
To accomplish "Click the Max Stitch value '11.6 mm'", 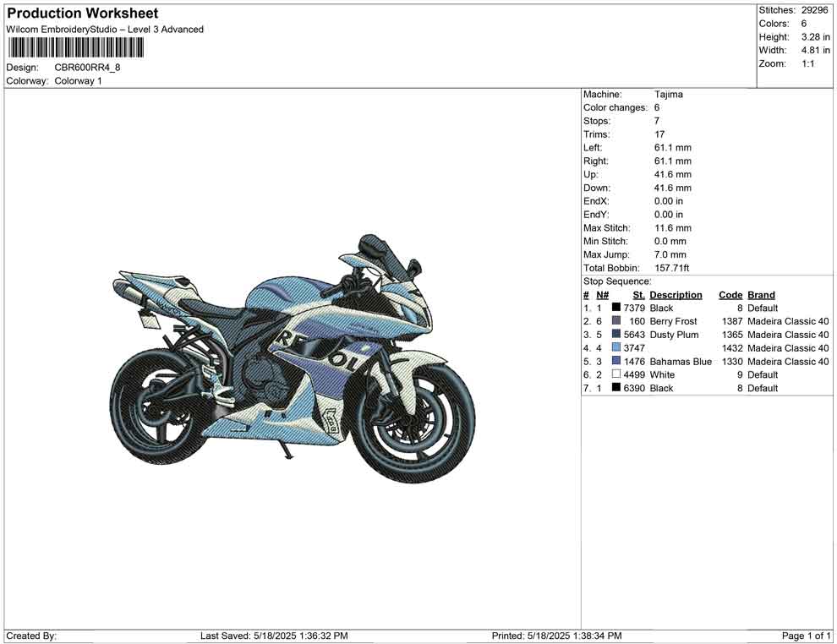I will point(673,228).
